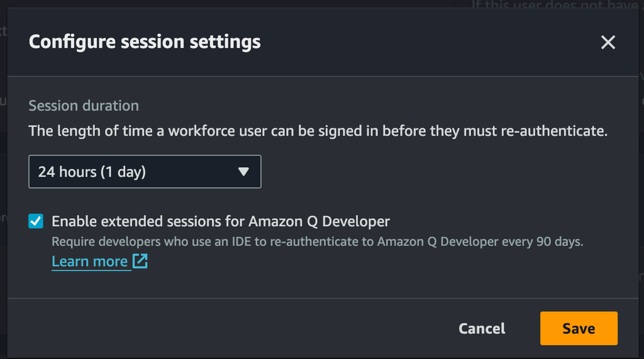Click the "Session duration" field label

[84, 106]
